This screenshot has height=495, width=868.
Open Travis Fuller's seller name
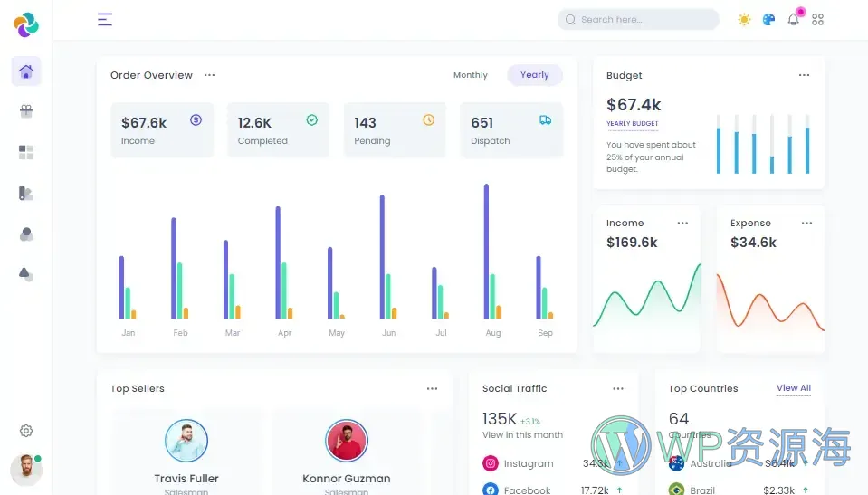[186, 478]
